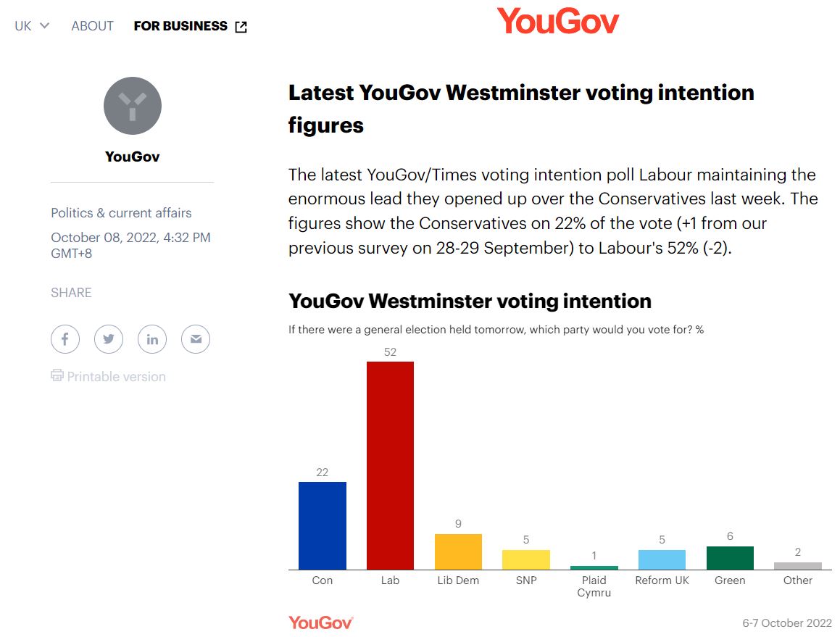Click the YouGov profile avatar circle
The width and height of the screenshot is (840, 637).
(x=132, y=105)
